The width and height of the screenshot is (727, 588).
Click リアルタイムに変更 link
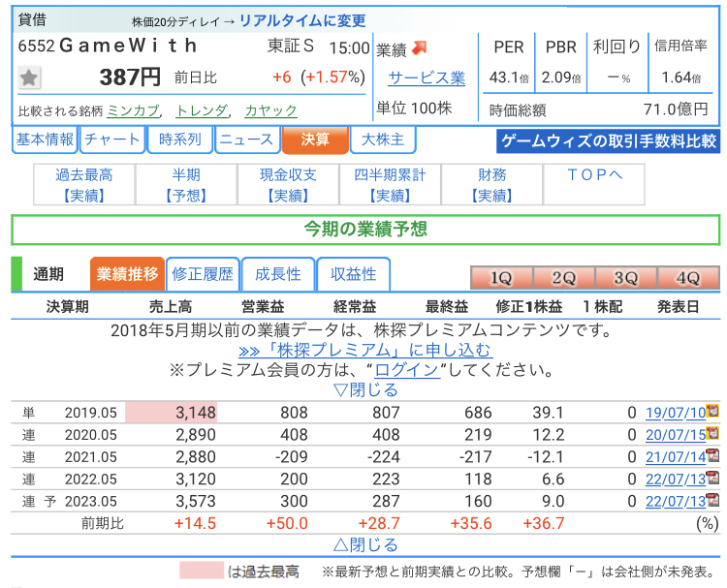(x=302, y=21)
